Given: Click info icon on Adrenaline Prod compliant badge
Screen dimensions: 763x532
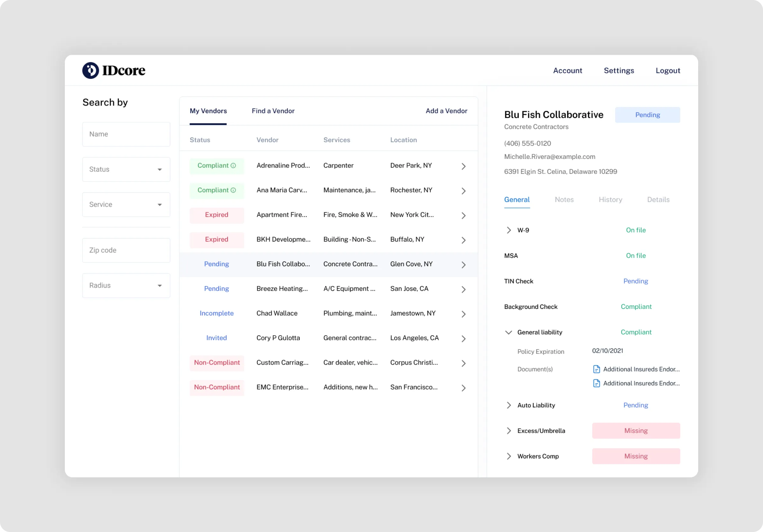Looking at the screenshot, I should coord(233,166).
